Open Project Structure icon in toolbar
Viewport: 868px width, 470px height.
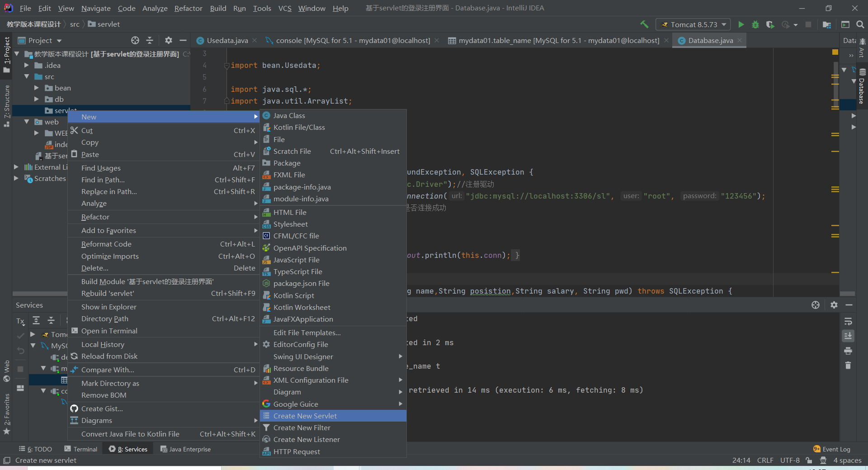tap(827, 24)
